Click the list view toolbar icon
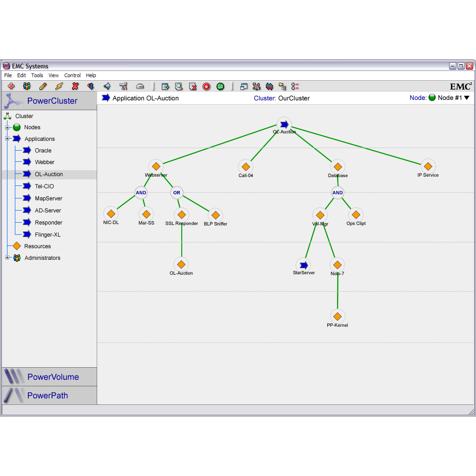 pos(295,86)
